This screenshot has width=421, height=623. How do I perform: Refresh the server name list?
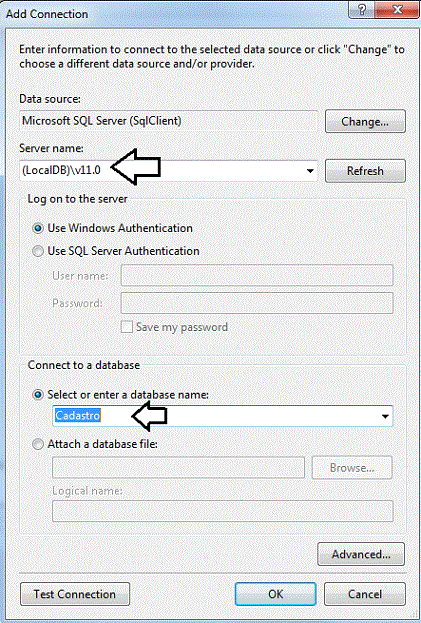pyautogui.click(x=365, y=171)
